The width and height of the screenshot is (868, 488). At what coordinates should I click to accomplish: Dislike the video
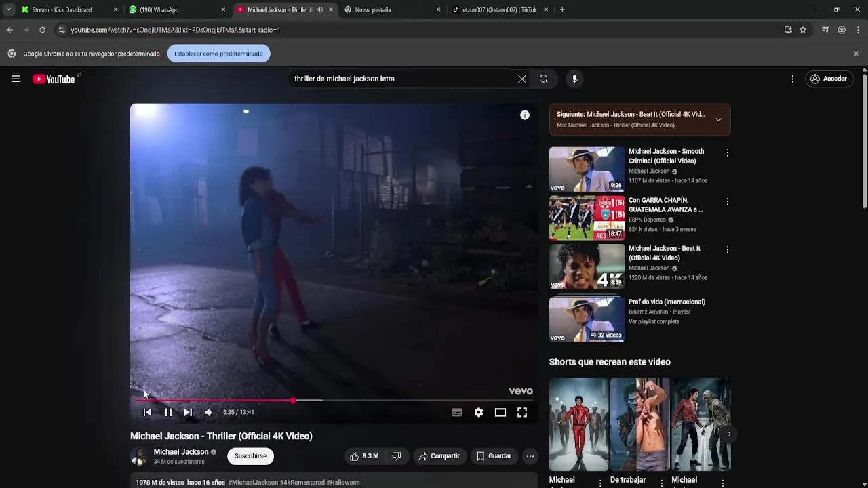(397, 456)
